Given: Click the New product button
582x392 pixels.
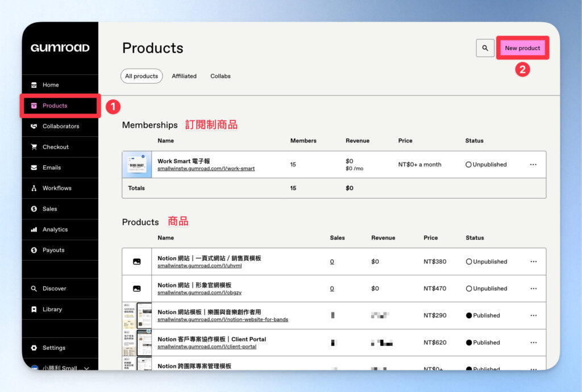Looking at the screenshot, I should (x=522, y=48).
